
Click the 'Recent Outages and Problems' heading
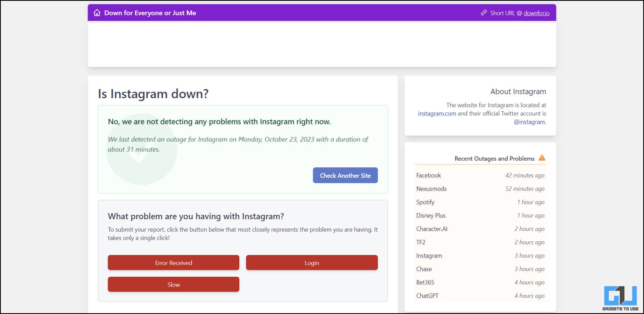coord(494,159)
